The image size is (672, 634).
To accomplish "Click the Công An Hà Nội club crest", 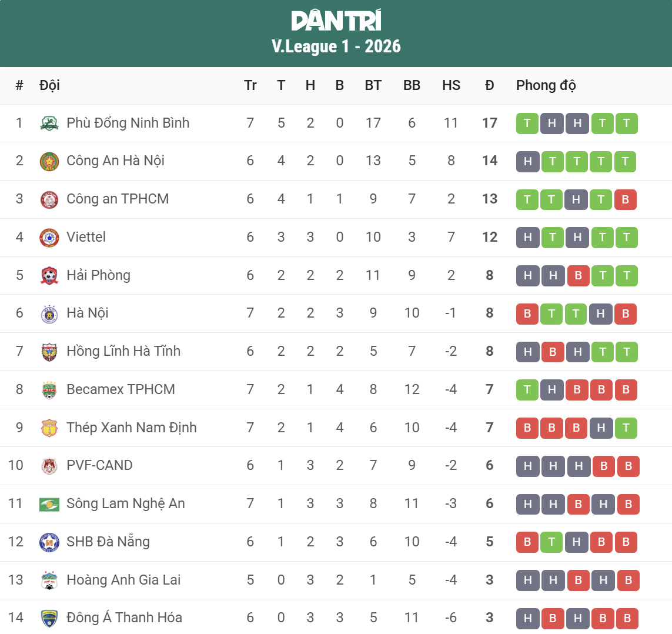I will 49,161.
